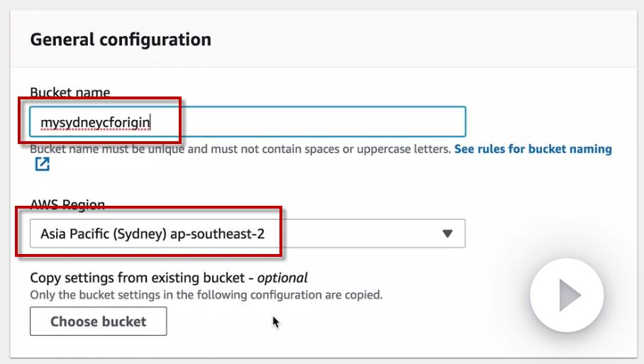Click the gray triangle inside the play circle

pos(569,294)
